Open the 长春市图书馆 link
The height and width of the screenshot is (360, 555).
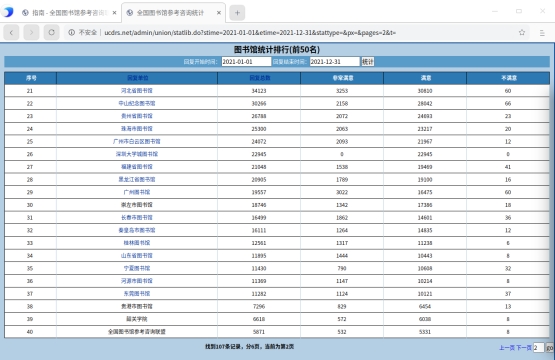pos(137,218)
